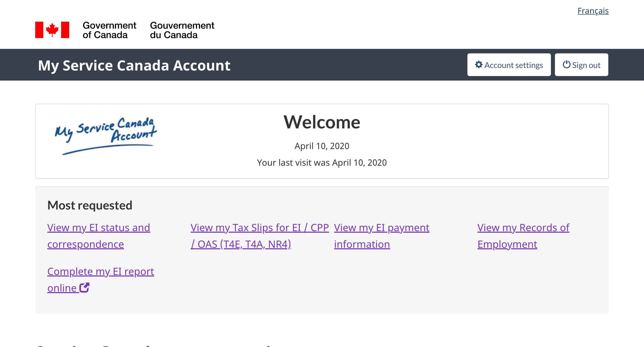Click the 'Your last visit was' text
The width and height of the screenshot is (644, 347).
tap(321, 163)
